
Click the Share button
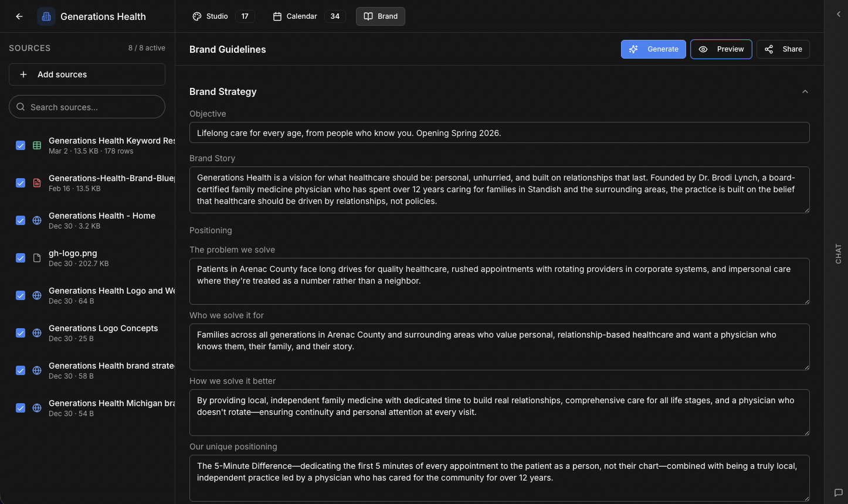[x=783, y=49]
